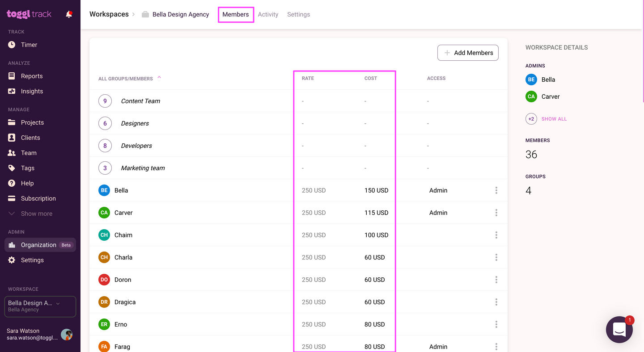The width and height of the screenshot is (644, 352).
Task: Switch to the Activity tab
Action: point(268,14)
